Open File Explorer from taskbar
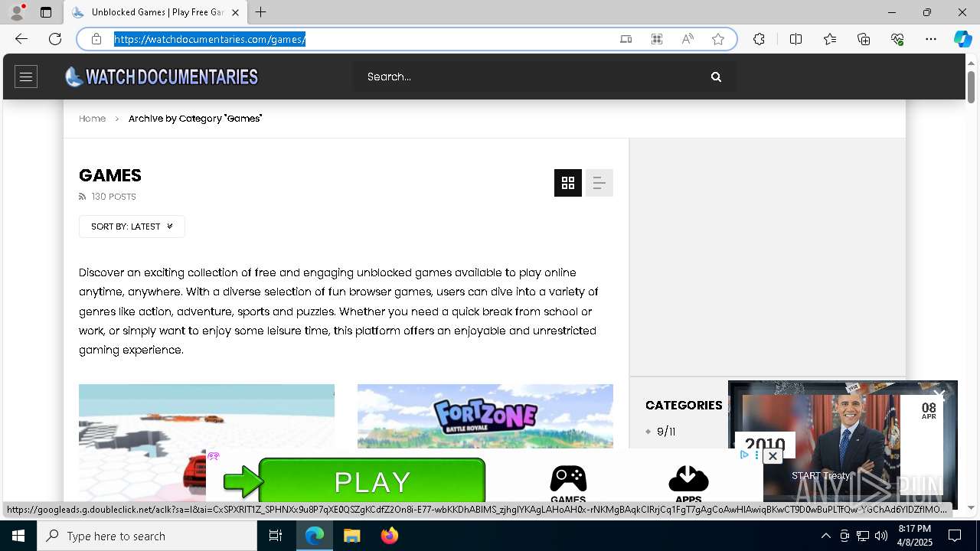Viewport: 980px width, 551px height. click(x=352, y=536)
